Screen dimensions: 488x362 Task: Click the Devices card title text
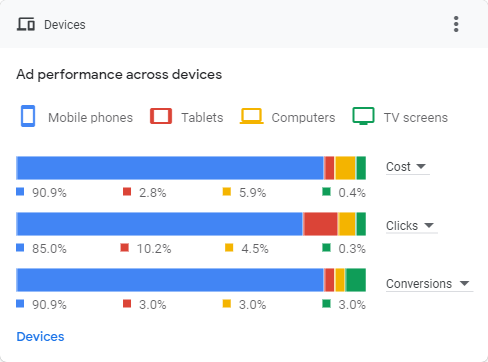pyautogui.click(x=65, y=25)
